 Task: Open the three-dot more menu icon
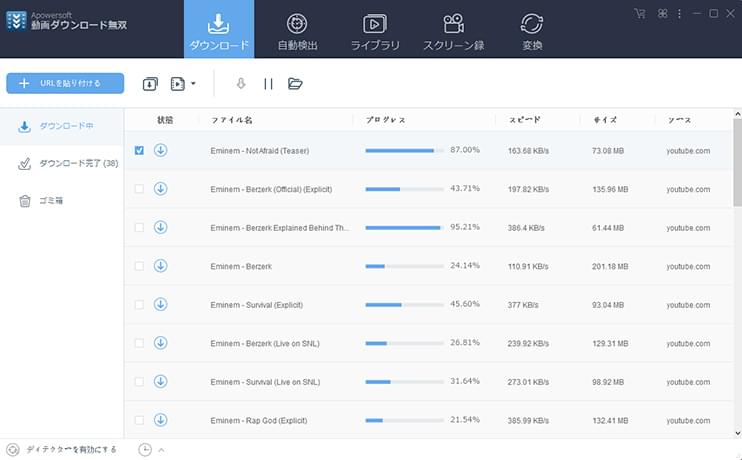pyautogui.click(x=679, y=14)
